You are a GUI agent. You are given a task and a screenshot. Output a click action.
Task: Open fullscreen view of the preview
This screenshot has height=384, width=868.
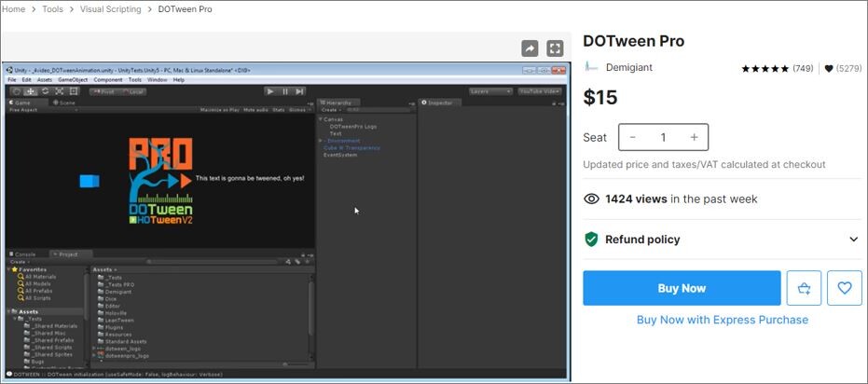pyautogui.click(x=555, y=48)
